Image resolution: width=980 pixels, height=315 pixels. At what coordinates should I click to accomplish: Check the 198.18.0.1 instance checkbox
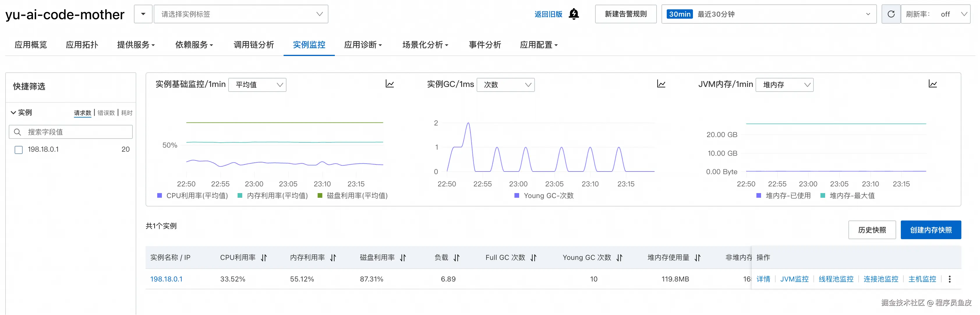[19, 150]
